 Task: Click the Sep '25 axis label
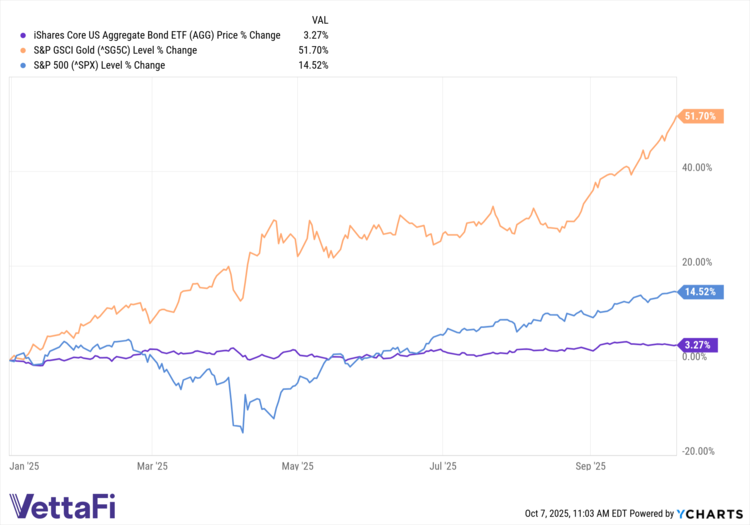[590, 466]
